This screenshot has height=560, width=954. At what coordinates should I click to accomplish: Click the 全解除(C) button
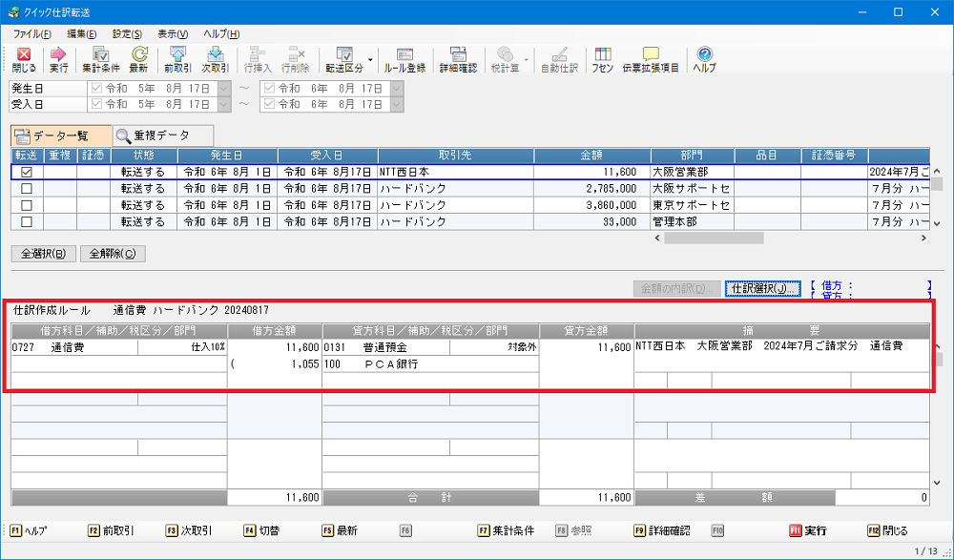coord(113,254)
